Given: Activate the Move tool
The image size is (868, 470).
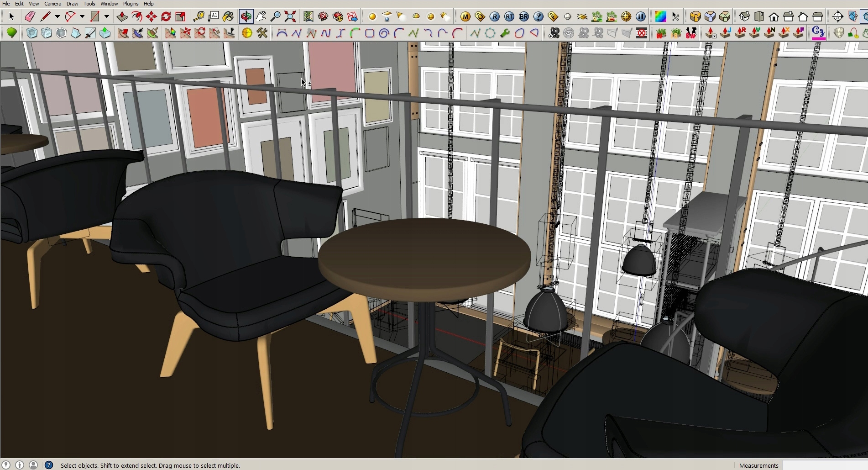Looking at the screenshot, I should click(152, 17).
